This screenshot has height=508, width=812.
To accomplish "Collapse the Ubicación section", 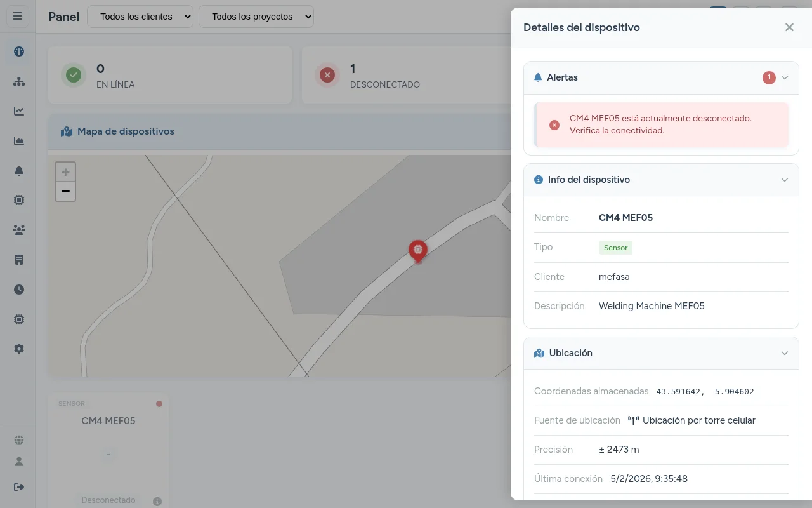I will 785,353.
